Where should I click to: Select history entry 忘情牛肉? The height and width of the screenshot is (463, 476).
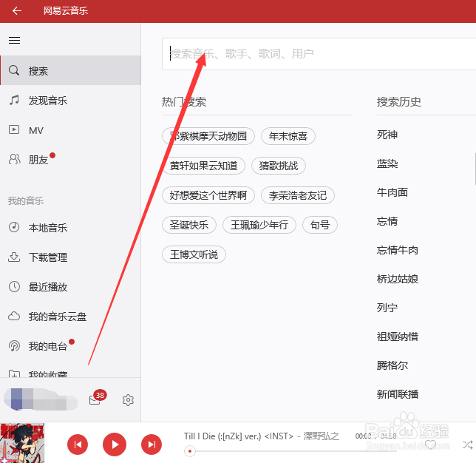pyautogui.click(x=398, y=250)
